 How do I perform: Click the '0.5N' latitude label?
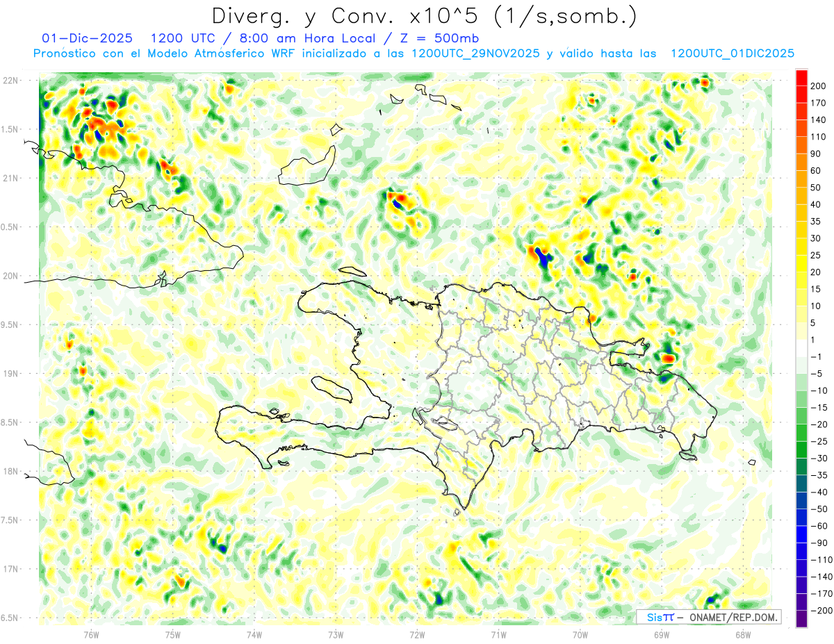pyautogui.click(x=10, y=227)
